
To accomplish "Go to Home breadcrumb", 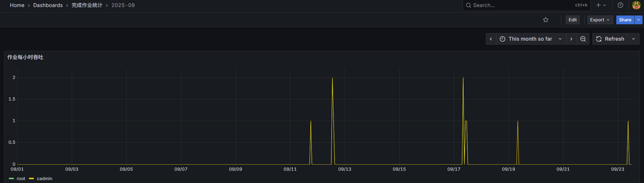I will tap(17, 5).
